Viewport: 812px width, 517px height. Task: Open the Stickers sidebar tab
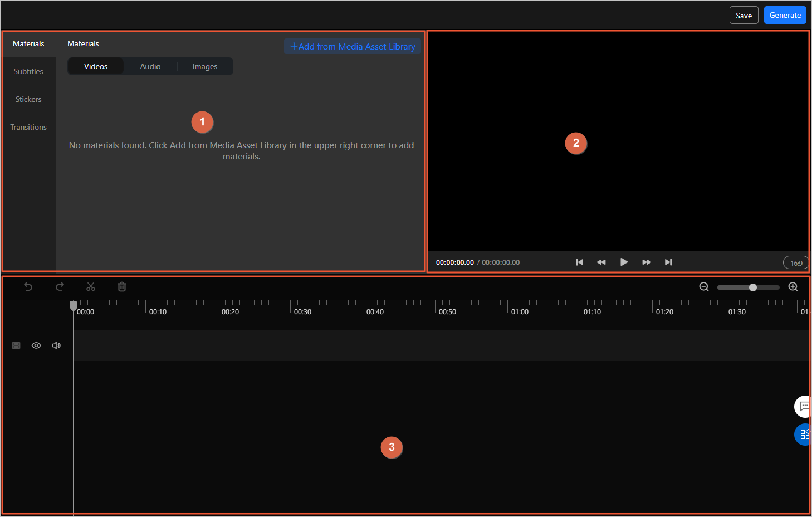pos(28,99)
